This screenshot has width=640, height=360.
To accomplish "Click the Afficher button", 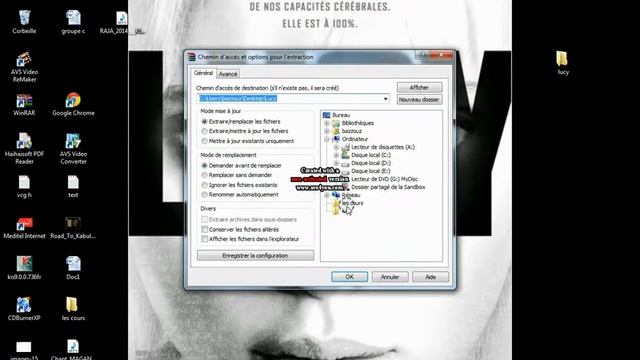I will [x=419, y=87].
